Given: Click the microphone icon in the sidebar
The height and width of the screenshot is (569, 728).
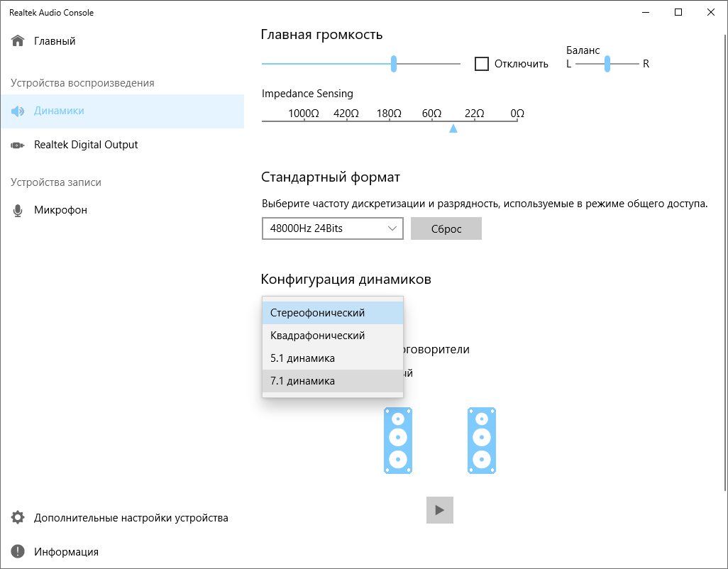Looking at the screenshot, I should point(18,211).
